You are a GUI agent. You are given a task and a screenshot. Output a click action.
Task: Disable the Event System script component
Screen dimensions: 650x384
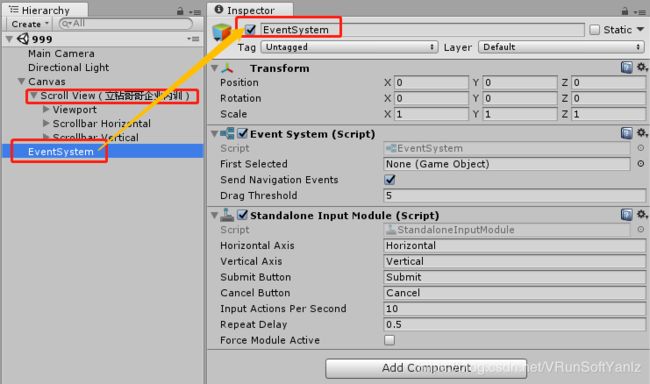point(243,134)
